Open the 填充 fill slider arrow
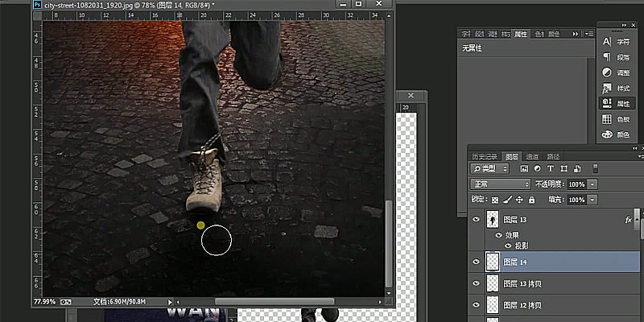The image size is (644, 322). click(592, 200)
